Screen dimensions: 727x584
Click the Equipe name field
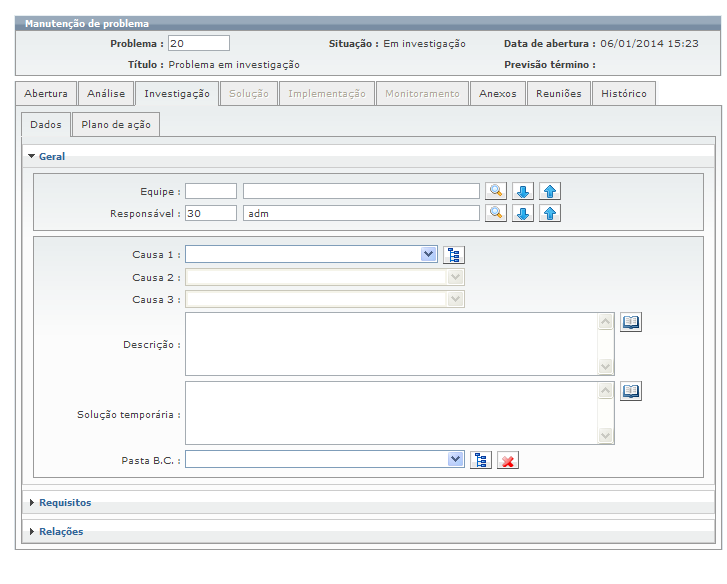(361, 191)
